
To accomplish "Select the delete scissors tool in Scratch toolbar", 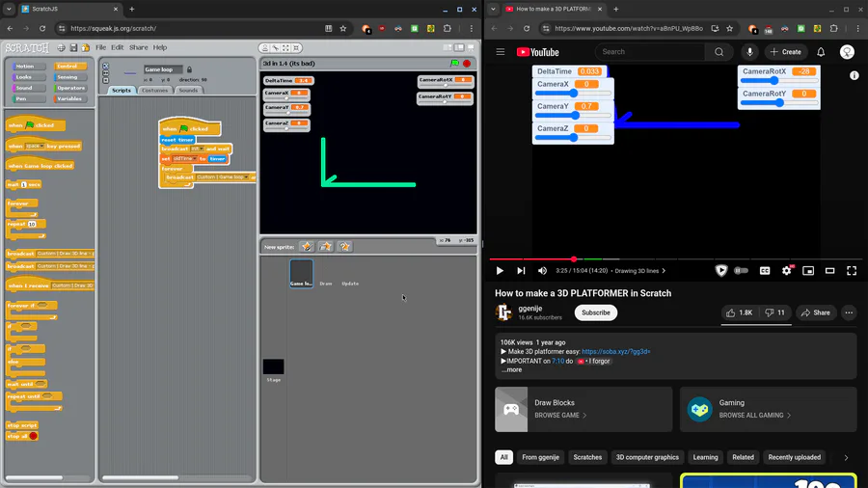I will (x=275, y=48).
